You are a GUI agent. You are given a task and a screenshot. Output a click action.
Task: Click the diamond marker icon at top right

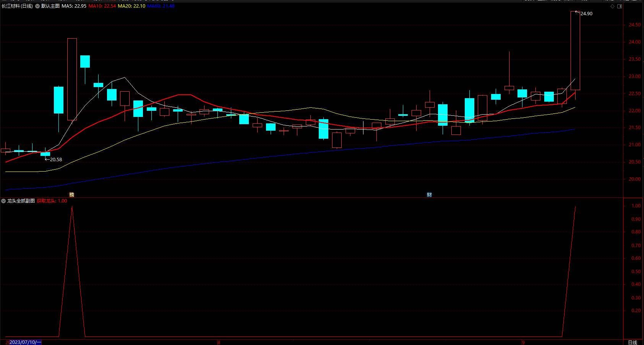[x=612, y=6]
